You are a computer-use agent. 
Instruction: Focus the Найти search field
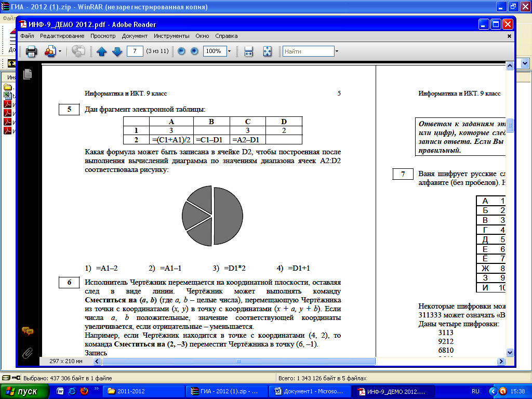[309, 51]
